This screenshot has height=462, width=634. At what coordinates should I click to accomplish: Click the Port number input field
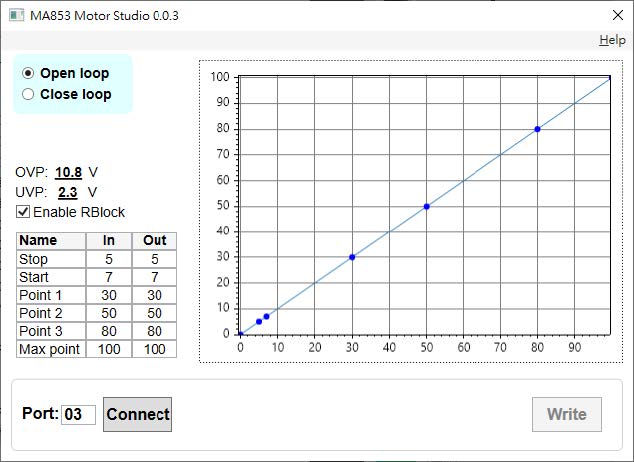click(x=78, y=415)
